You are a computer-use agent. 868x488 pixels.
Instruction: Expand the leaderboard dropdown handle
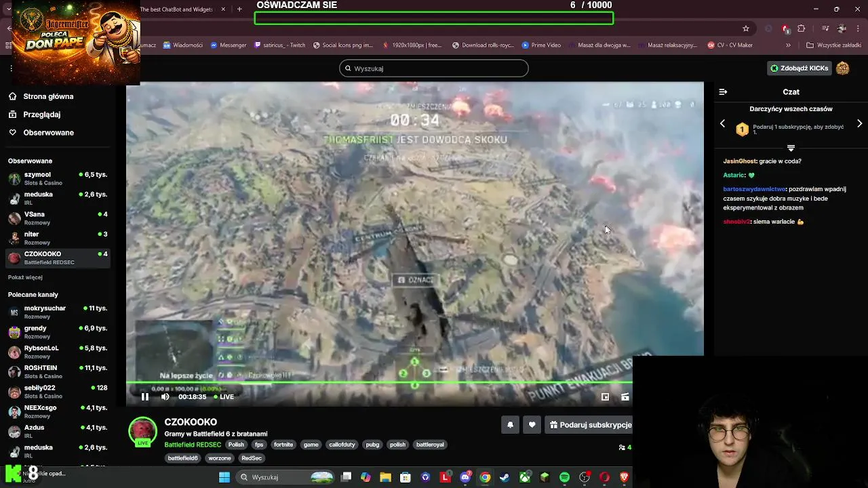[x=791, y=148]
